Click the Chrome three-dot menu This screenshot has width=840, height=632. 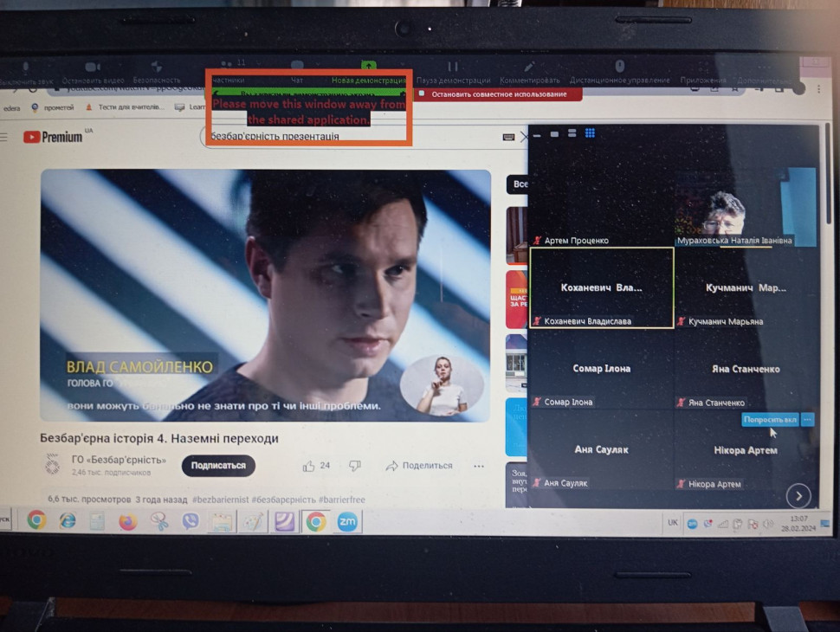pyautogui.click(x=818, y=89)
